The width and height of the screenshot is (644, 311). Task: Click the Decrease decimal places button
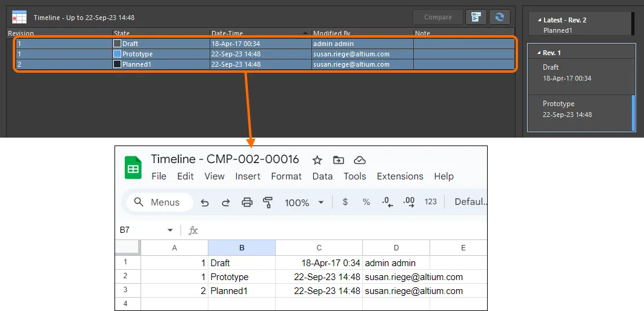tap(386, 202)
